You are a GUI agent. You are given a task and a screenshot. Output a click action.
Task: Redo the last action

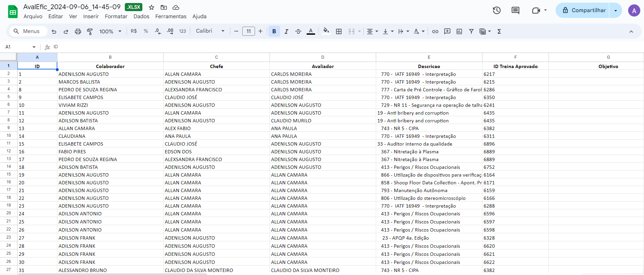click(x=66, y=31)
